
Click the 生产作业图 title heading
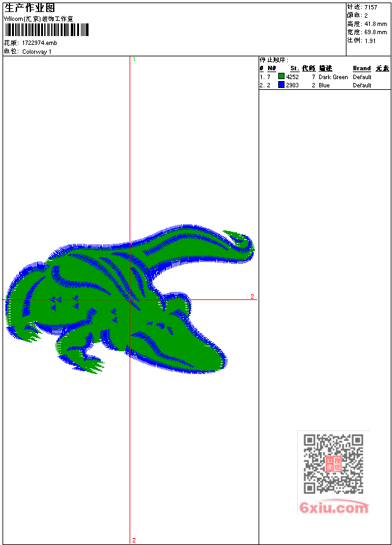pyautogui.click(x=30, y=8)
